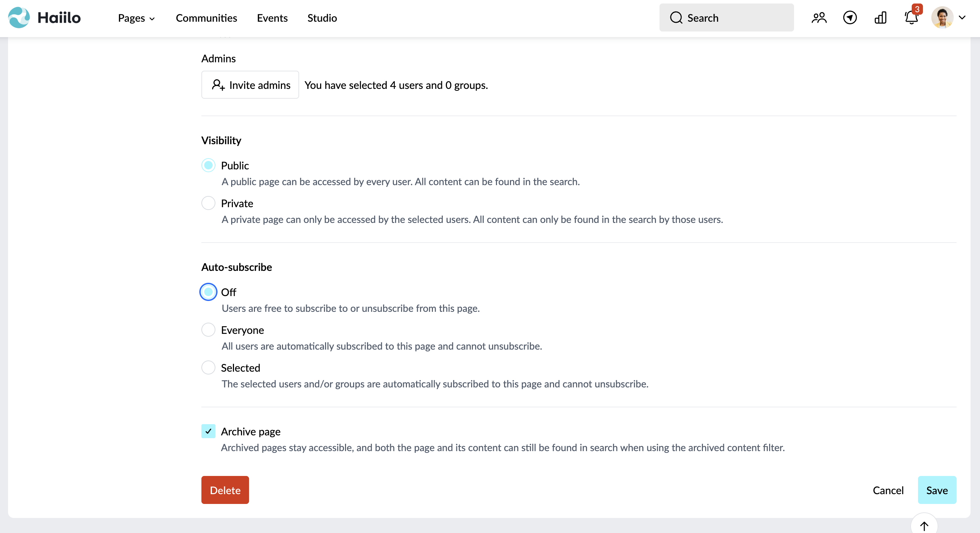
Task: Uncheck the Archive page checkbox
Action: tap(208, 431)
